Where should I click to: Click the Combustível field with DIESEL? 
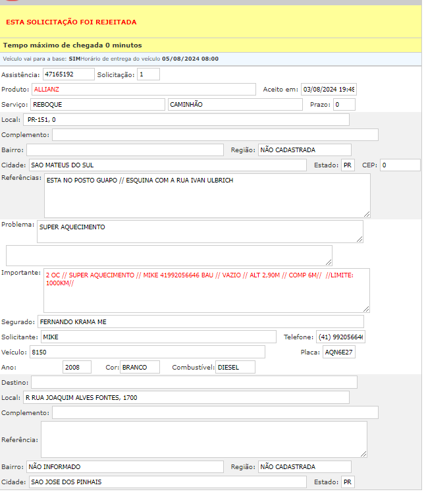click(235, 367)
